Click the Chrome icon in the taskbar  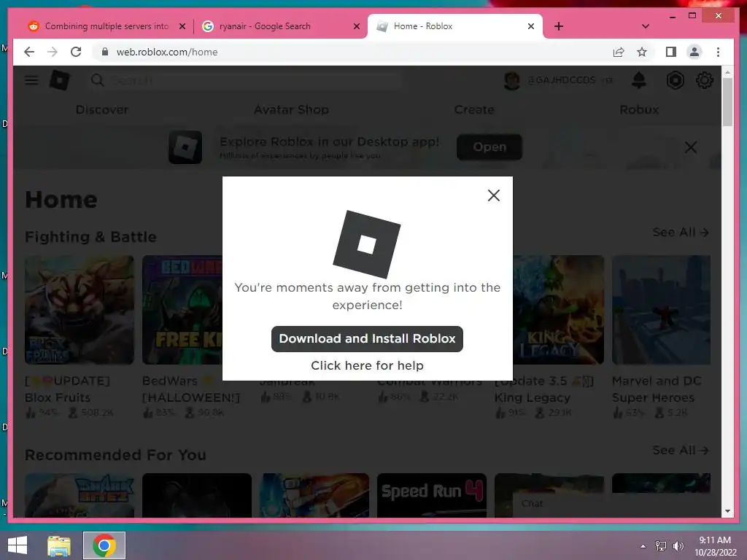pyautogui.click(x=104, y=545)
